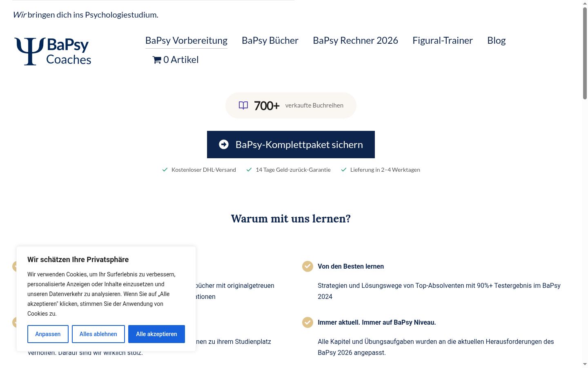Screen dimensions: 588x368
Task: Click the gold check beside Von den Besten lernen
Action: 307,266
